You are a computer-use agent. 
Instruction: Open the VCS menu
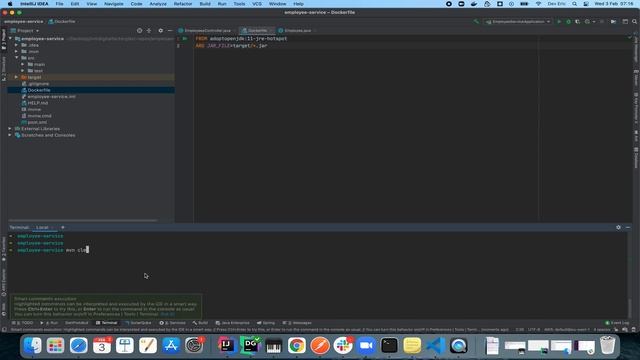tap(257, 4)
